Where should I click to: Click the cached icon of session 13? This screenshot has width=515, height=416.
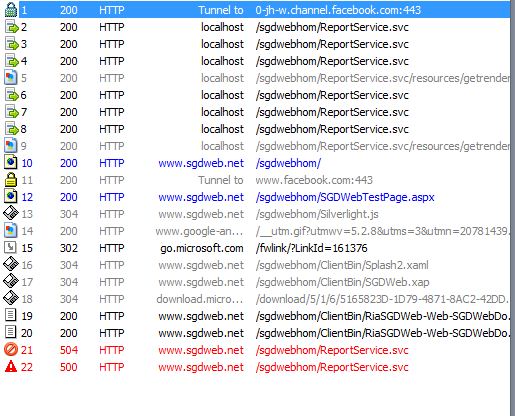pos(11,214)
